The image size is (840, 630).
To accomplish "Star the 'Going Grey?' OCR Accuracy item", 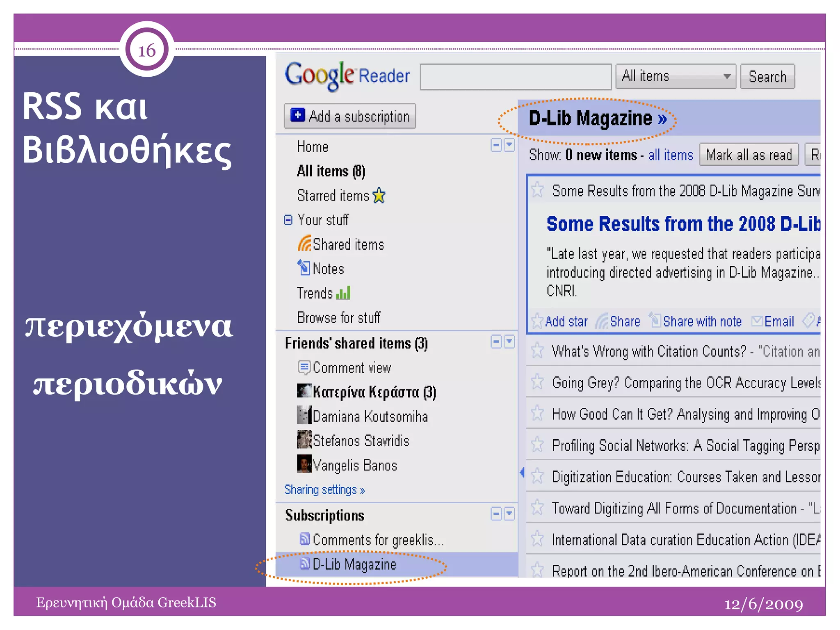I will point(537,382).
